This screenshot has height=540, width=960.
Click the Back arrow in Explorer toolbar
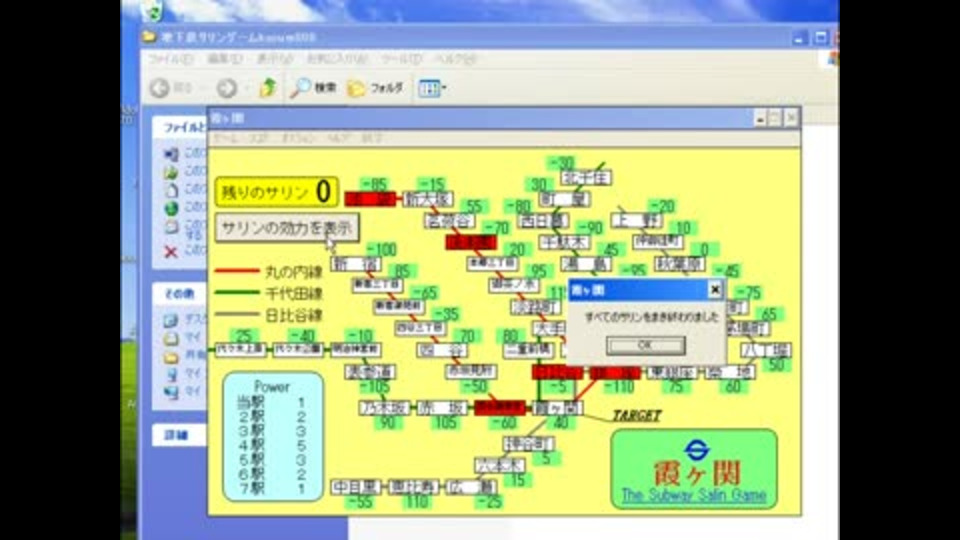coord(160,88)
